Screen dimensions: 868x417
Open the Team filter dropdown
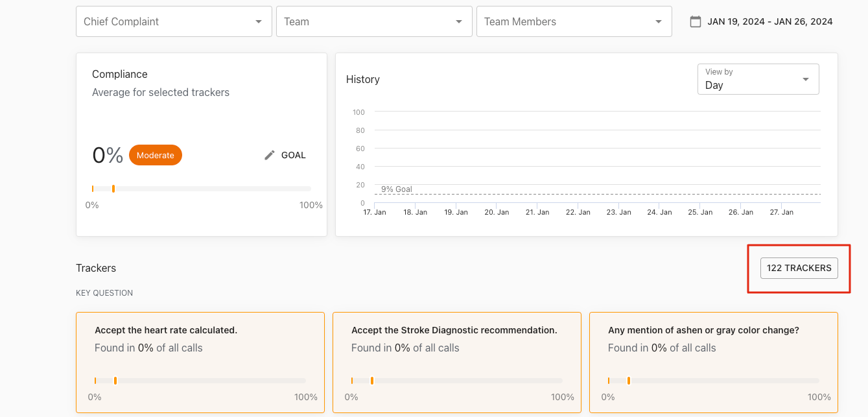click(373, 21)
